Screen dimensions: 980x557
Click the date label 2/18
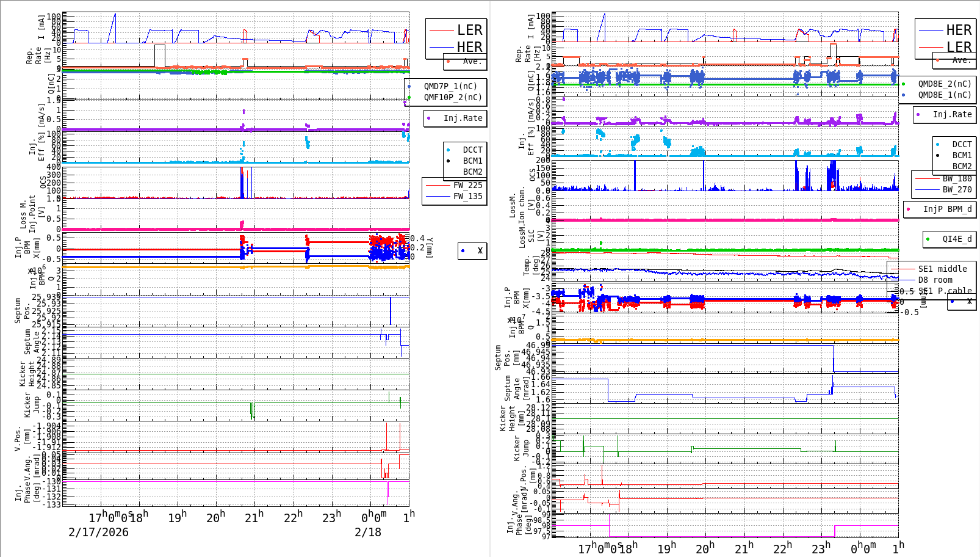(368, 532)
